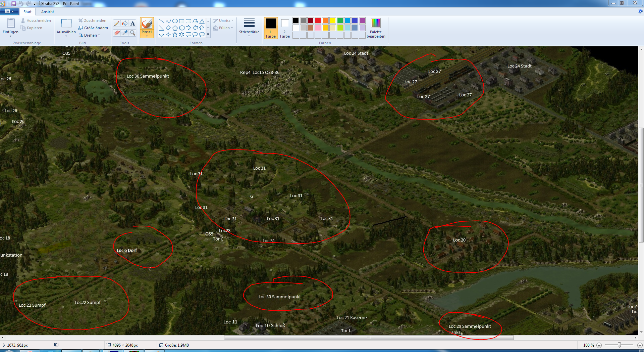Choose the Rectangle shape

pos(181,21)
